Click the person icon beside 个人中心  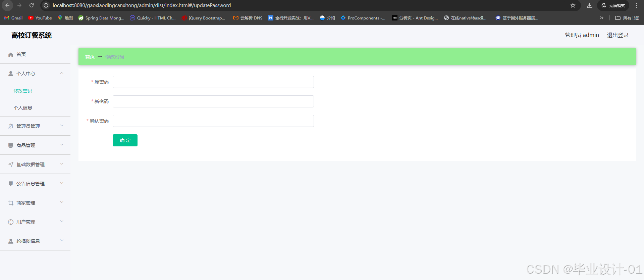(11, 74)
